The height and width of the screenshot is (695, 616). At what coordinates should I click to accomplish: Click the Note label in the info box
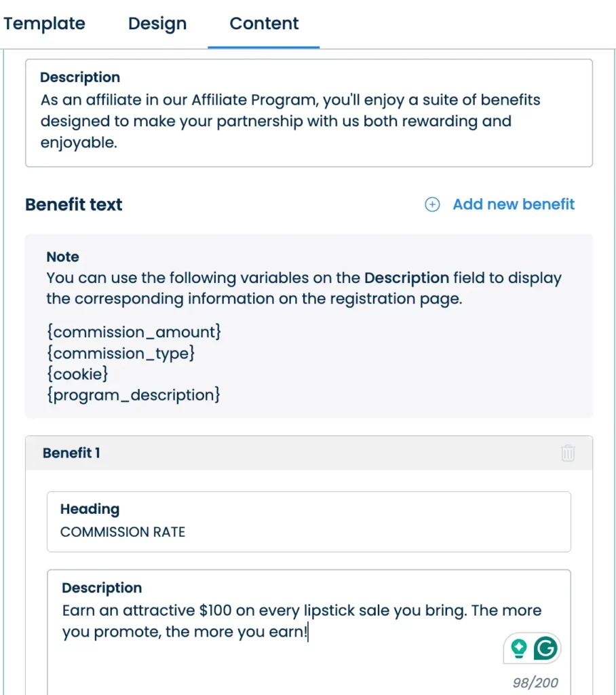click(x=62, y=257)
